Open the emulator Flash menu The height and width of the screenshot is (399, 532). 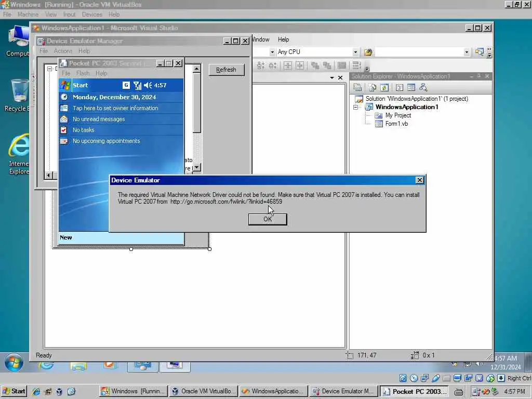click(x=83, y=73)
